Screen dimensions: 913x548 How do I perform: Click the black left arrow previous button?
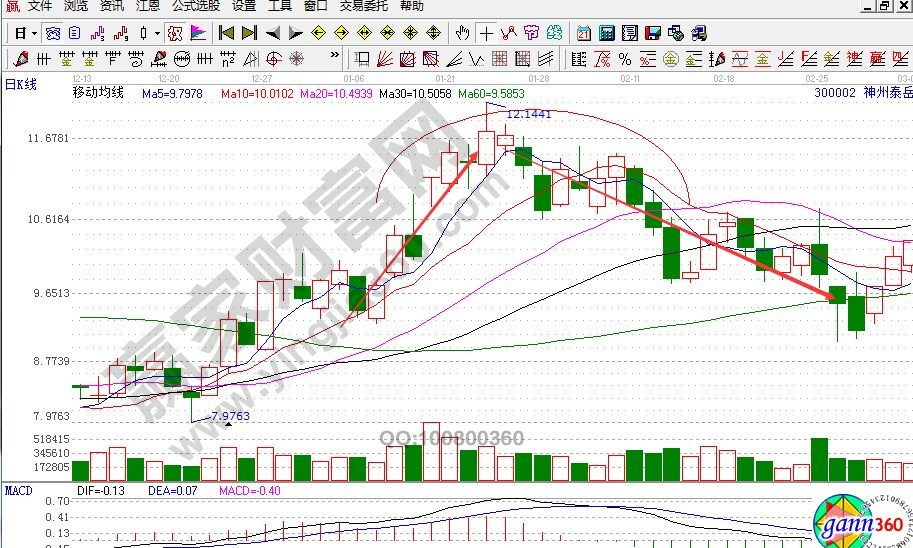tap(273, 33)
